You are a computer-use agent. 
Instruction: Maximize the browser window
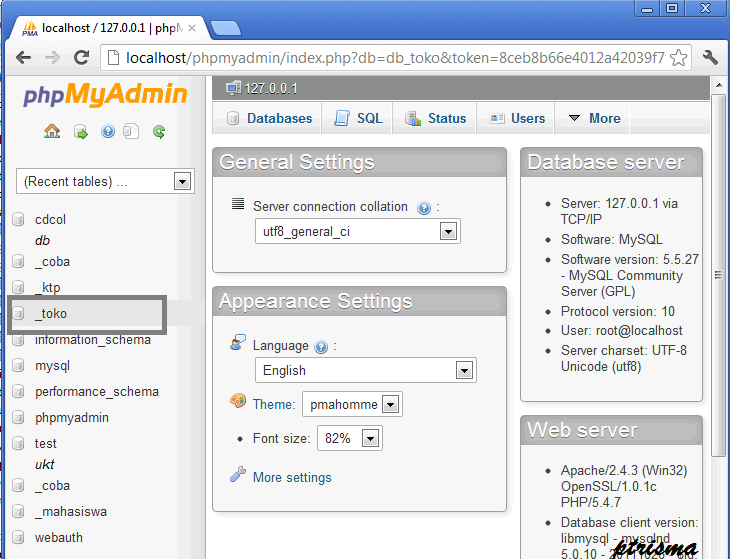(671, 8)
